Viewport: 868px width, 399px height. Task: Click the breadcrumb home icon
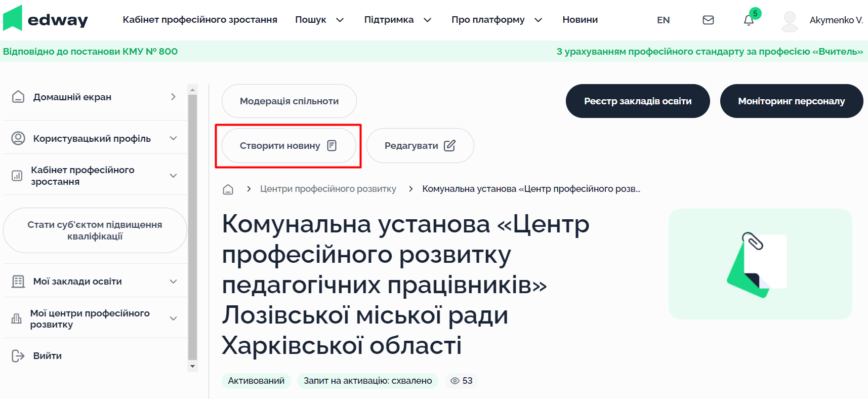tap(228, 189)
